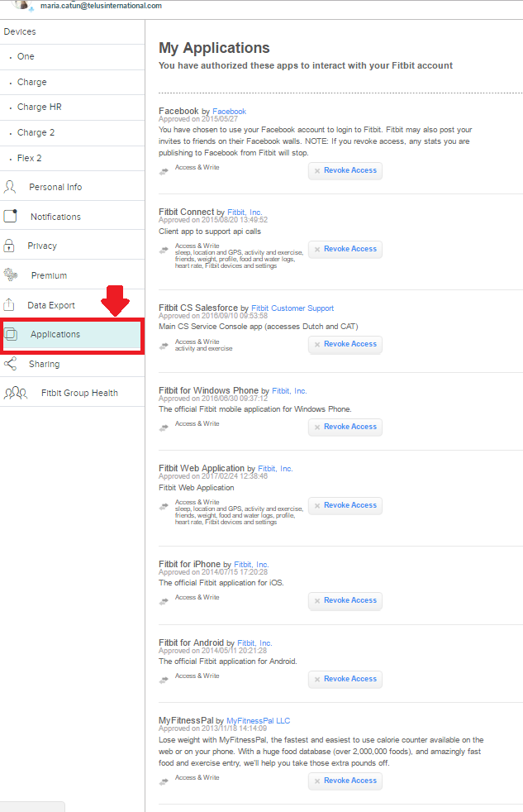523x812 pixels.
Task: Click the Premium badge icon
Action: click(x=11, y=275)
